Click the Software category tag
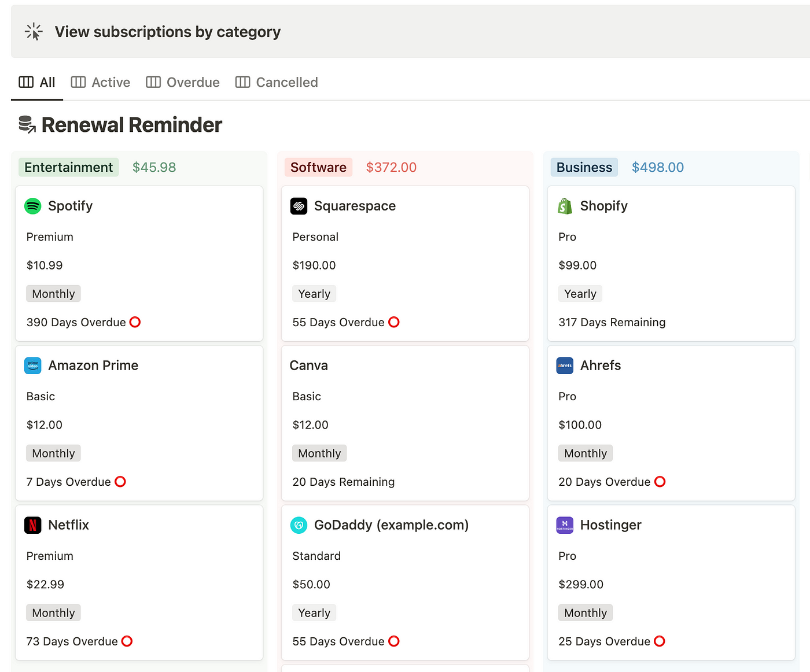 click(x=318, y=167)
